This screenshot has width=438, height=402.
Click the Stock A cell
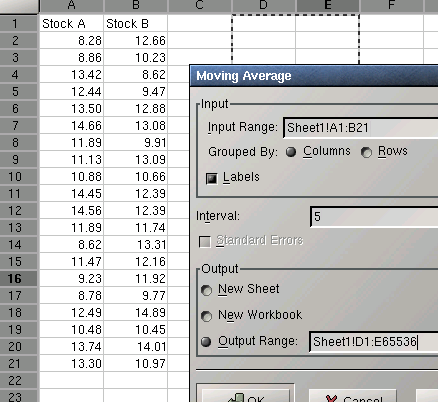(x=71, y=24)
